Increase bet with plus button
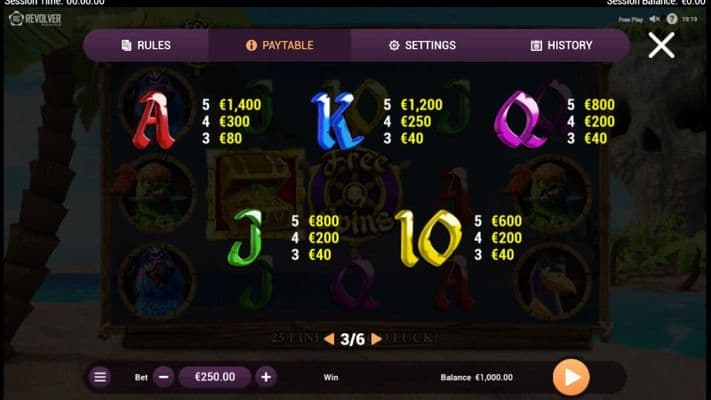This screenshot has height=400, width=711. (266, 377)
